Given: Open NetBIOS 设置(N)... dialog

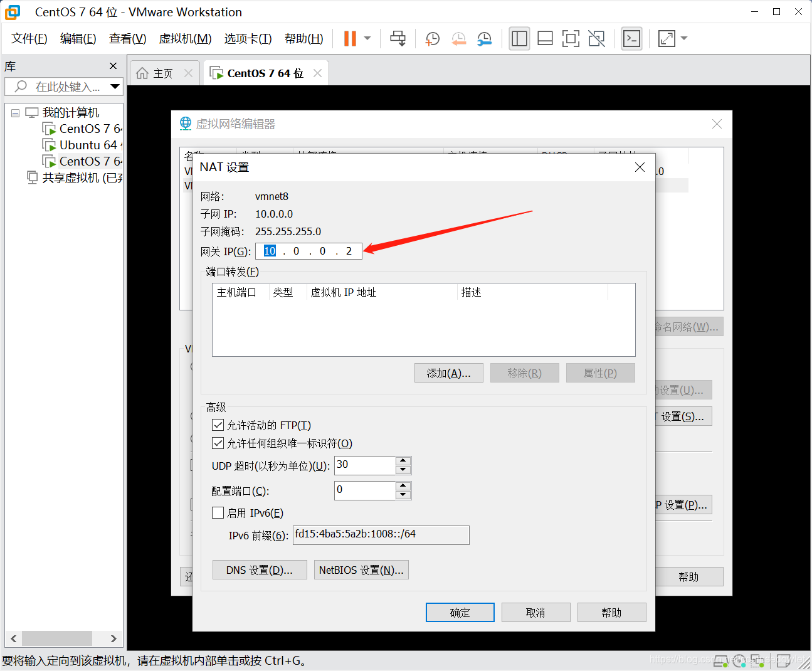Looking at the screenshot, I should (x=361, y=570).
